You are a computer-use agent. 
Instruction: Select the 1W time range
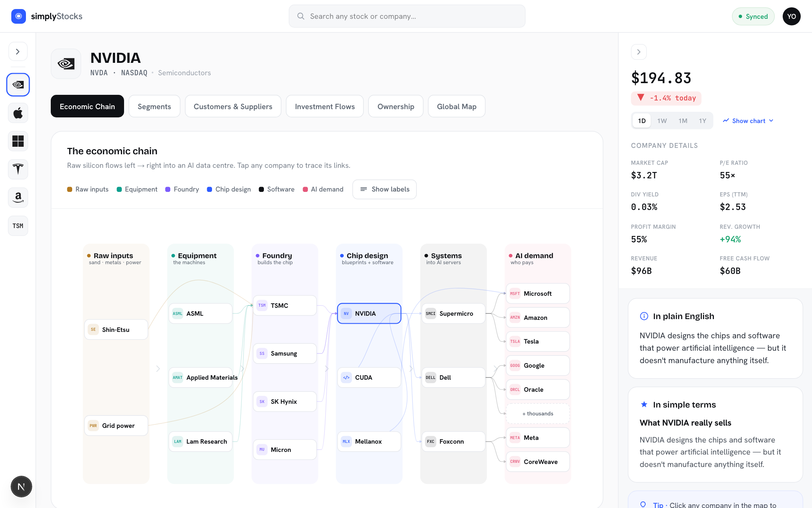click(x=662, y=121)
